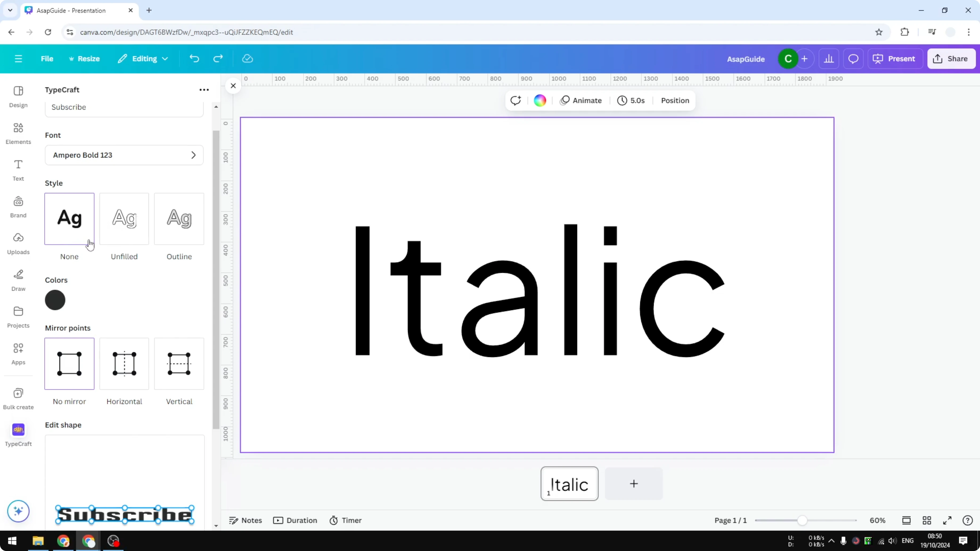The image size is (980, 551).
Task: Undo the last change
Action: click(194, 59)
